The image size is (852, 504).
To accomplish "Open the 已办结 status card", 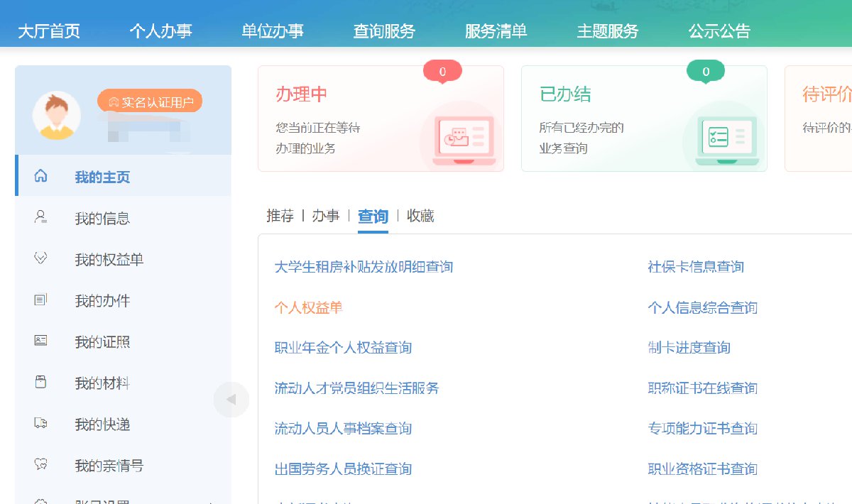I will point(644,119).
